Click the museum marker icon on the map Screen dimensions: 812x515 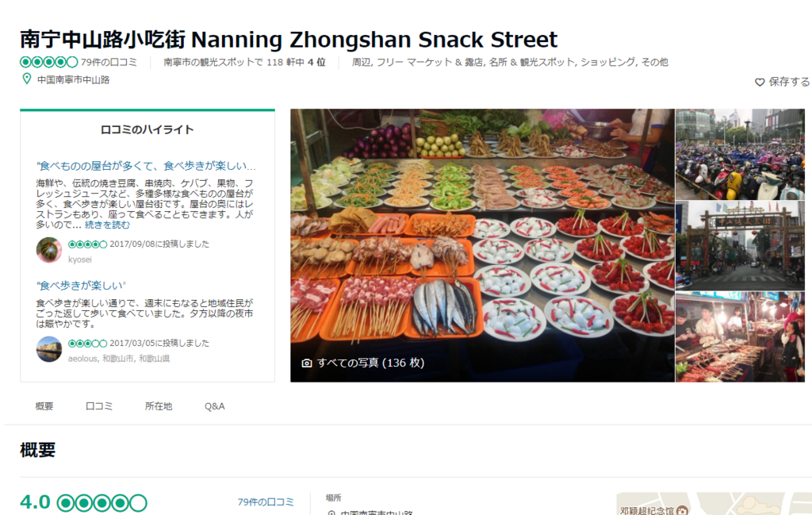[683, 510]
